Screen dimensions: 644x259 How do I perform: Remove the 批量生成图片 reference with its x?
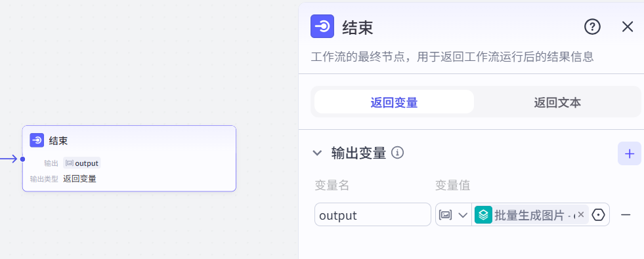click(x=581, y=214)
